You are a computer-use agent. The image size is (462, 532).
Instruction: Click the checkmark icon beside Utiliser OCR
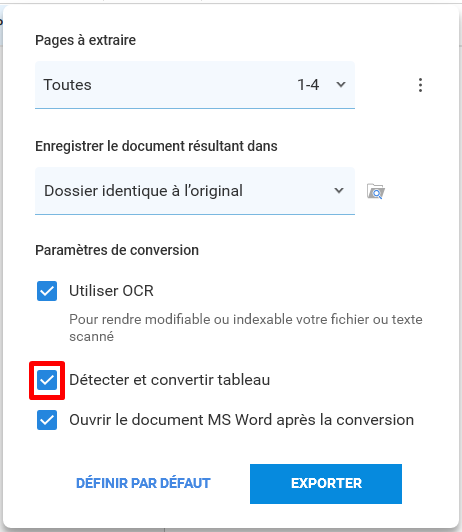(47, 291)
